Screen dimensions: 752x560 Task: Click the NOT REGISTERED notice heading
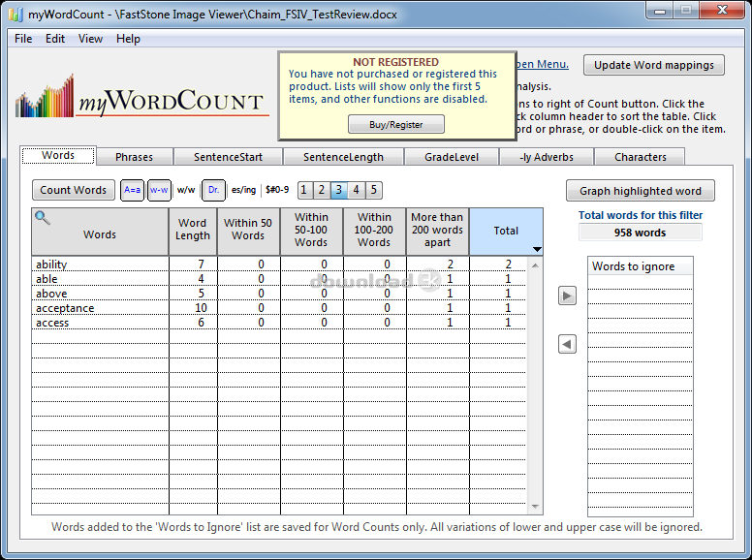click(395, 62)
